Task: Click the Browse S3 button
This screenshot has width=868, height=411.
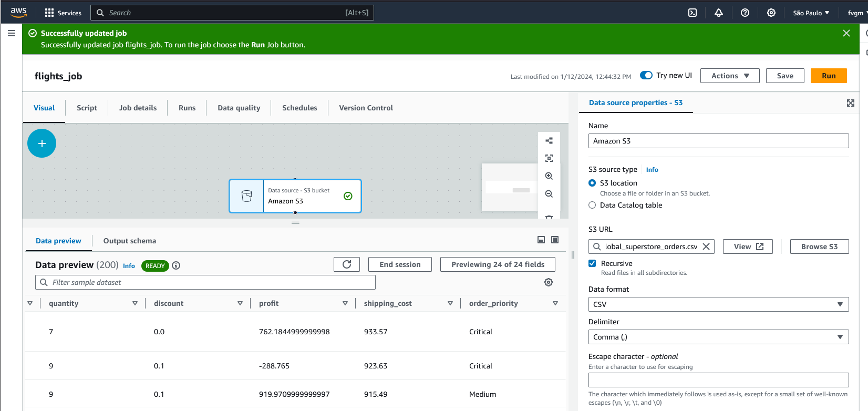Action: click(819, 246)
